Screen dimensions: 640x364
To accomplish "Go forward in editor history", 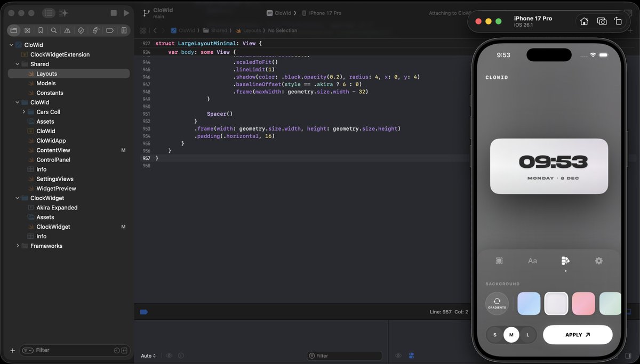I will coord(164,30).
